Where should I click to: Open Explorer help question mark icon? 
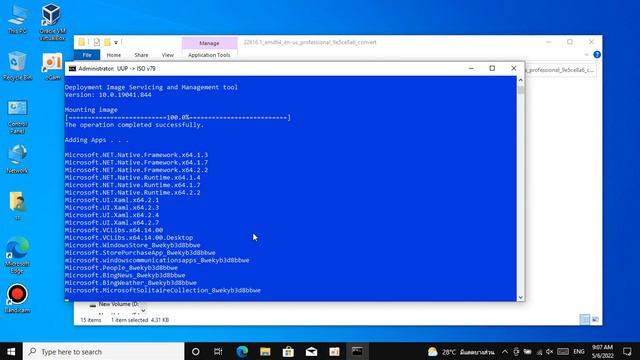(x=597, y=55)
